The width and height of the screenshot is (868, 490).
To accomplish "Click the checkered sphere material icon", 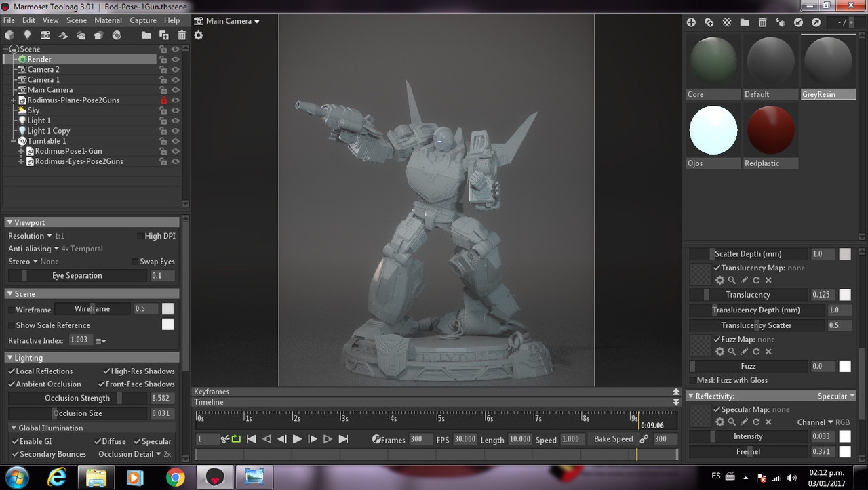I will pos(727,22).
